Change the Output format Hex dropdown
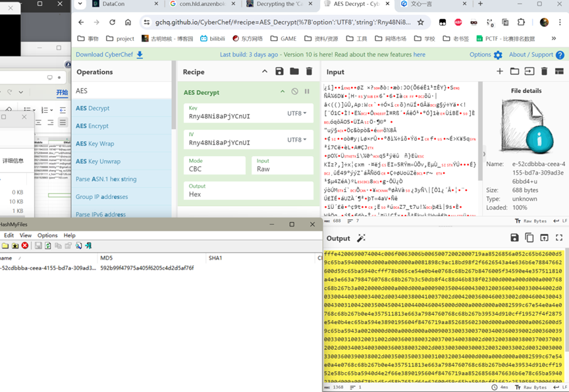The height and width of the screenshot is (392, 569). 248,190
